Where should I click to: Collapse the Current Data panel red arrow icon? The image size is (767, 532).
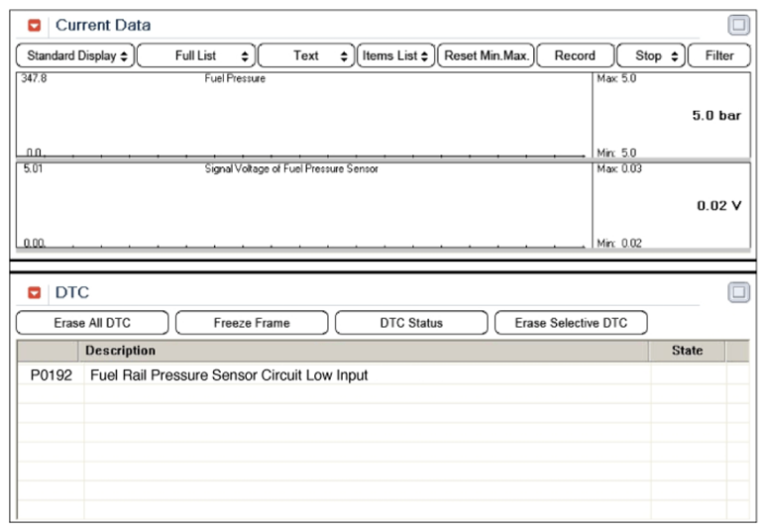pyautogui.click(x=35, y=26)
